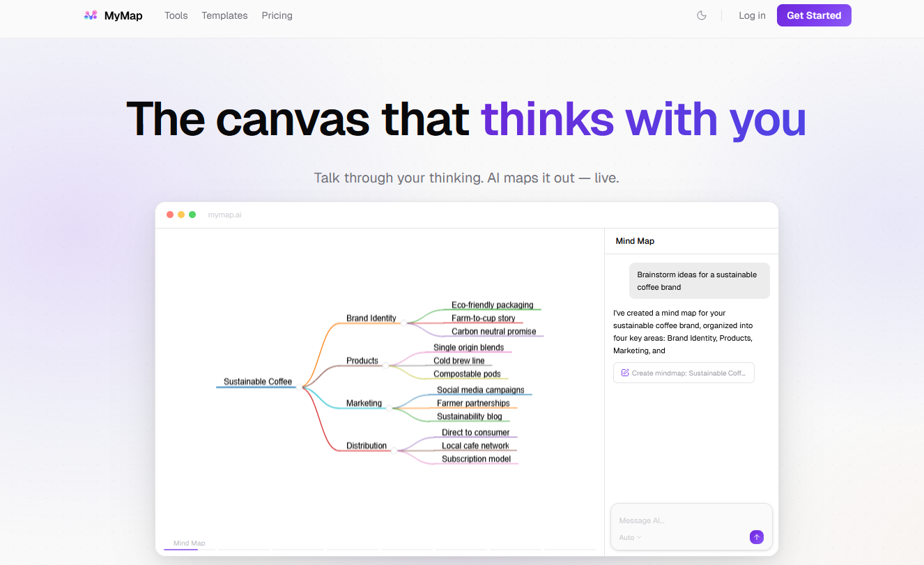
Task: Collapse the Marketing branch circle
Action: [389, 408]
